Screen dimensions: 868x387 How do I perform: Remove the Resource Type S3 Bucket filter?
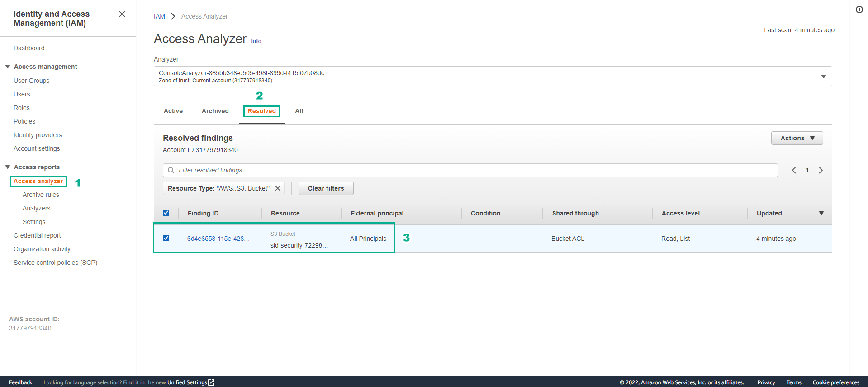[278, 188]
